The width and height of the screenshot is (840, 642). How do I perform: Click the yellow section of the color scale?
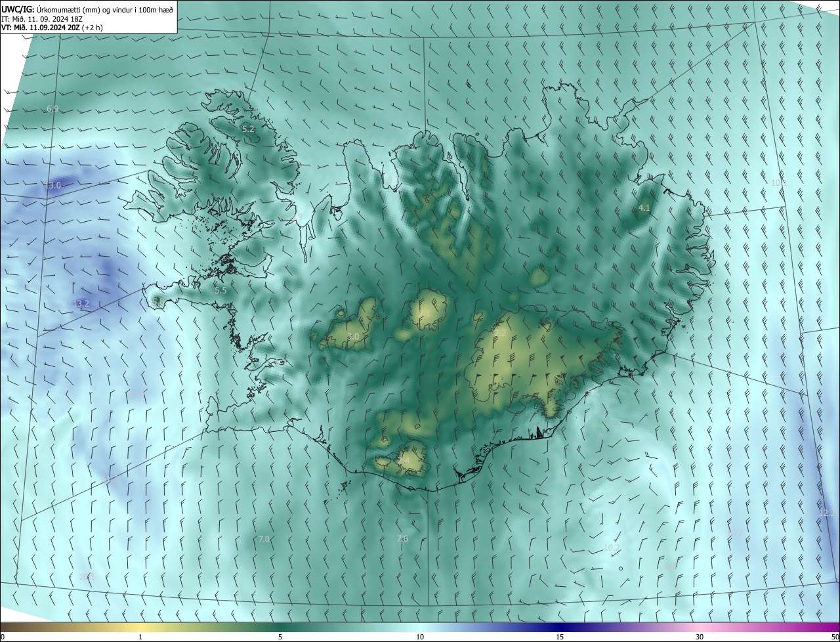[x=140, y=627]
